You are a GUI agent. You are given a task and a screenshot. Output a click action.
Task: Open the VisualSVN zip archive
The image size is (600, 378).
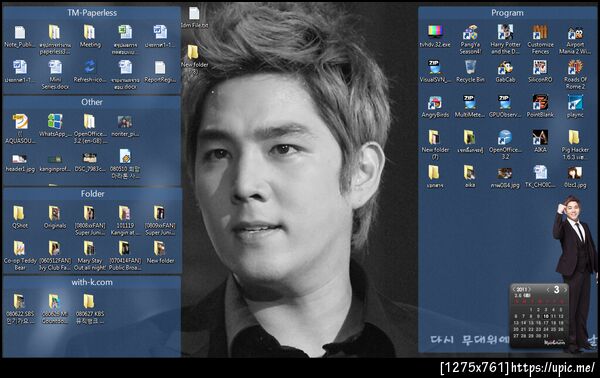[435, 71]
